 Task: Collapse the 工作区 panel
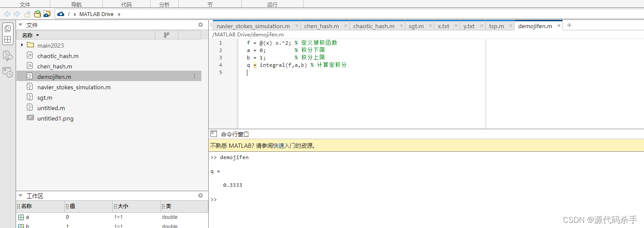[20, 196]
